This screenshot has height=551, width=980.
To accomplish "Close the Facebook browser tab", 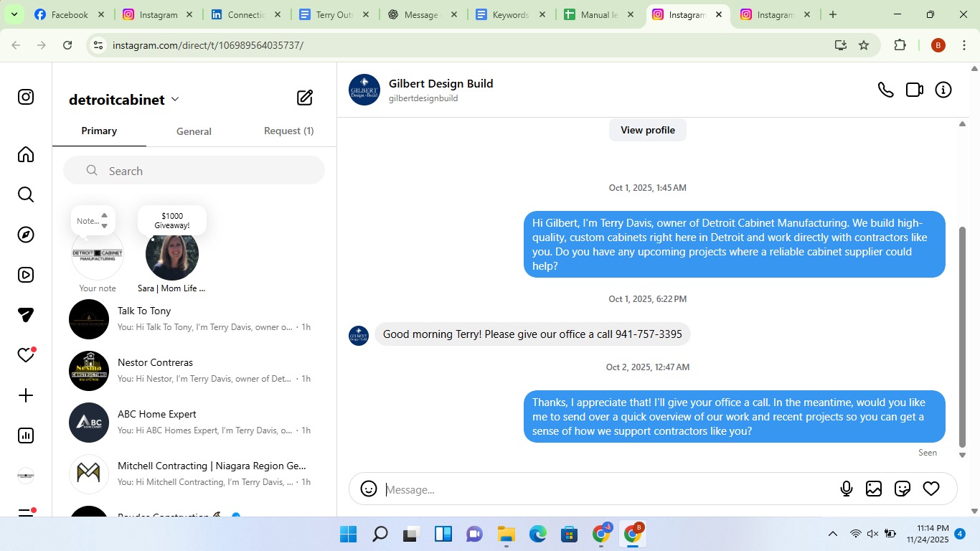I will (101, 14).
